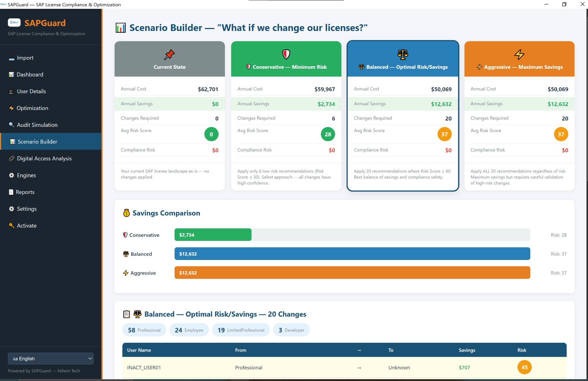Image resolution: width=588 pixels, height=381 pixels.
Task: Click the Audit Simulation magnifier icon
Action: [12, 125]
